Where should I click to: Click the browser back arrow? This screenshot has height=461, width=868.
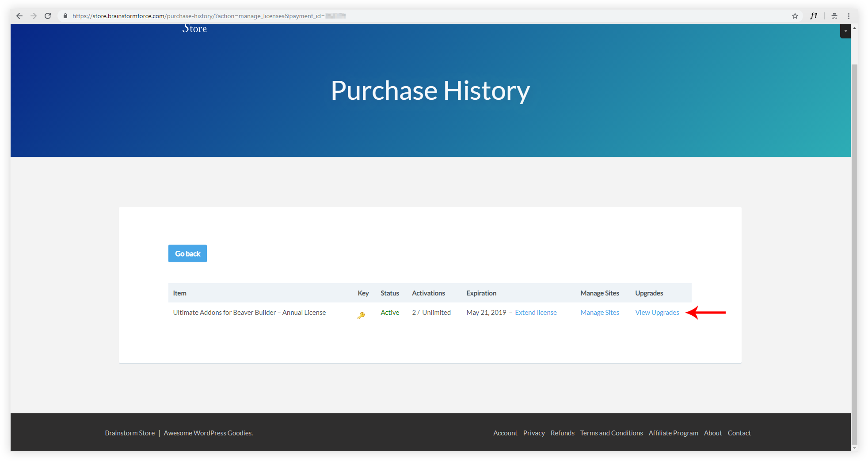tap(19, 16)
